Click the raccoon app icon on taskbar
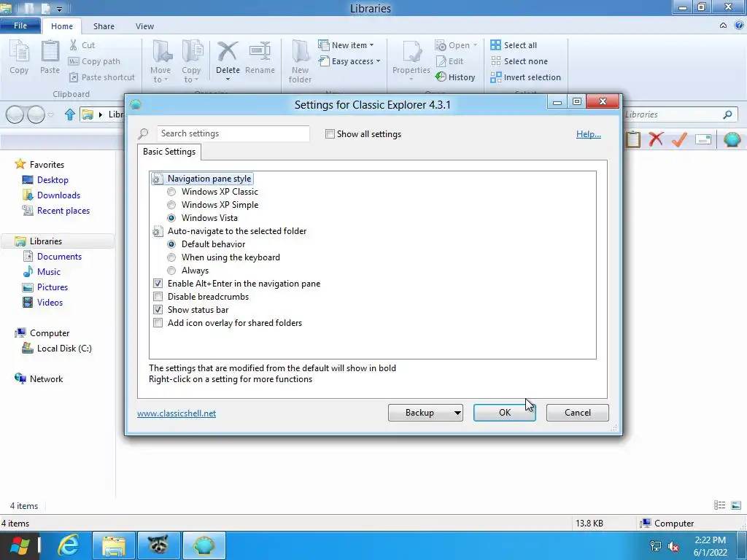 pos(158,545)
